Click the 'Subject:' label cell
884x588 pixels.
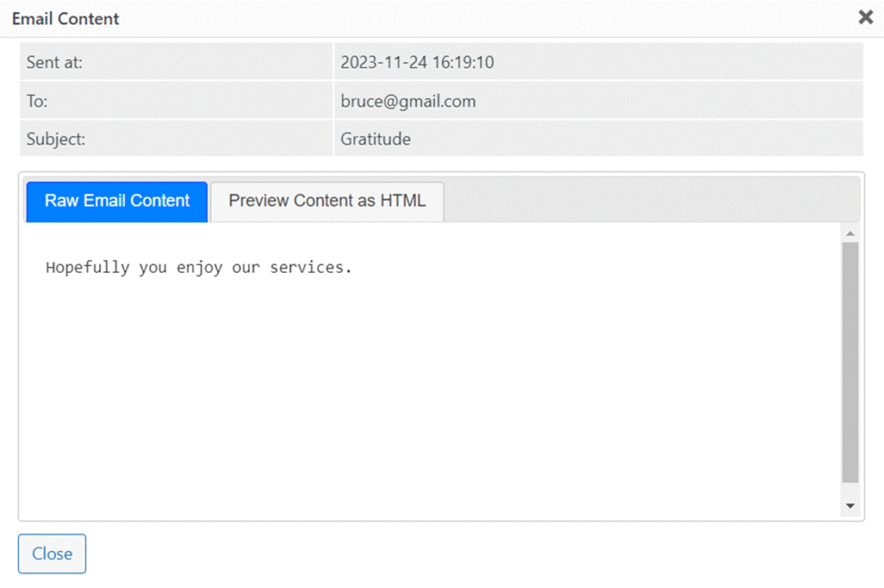click(x=176, y=138)
